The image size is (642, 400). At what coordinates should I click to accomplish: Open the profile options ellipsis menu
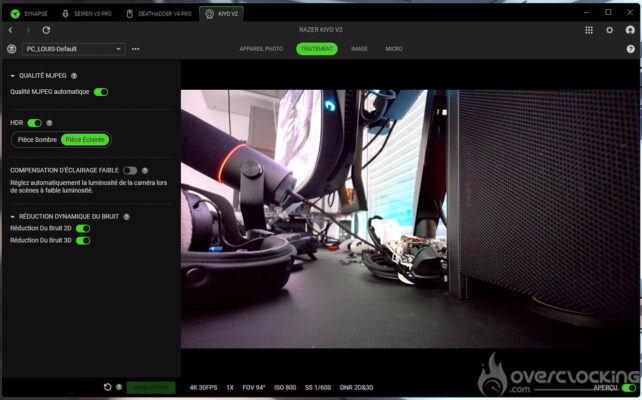[x=136, y=49]
